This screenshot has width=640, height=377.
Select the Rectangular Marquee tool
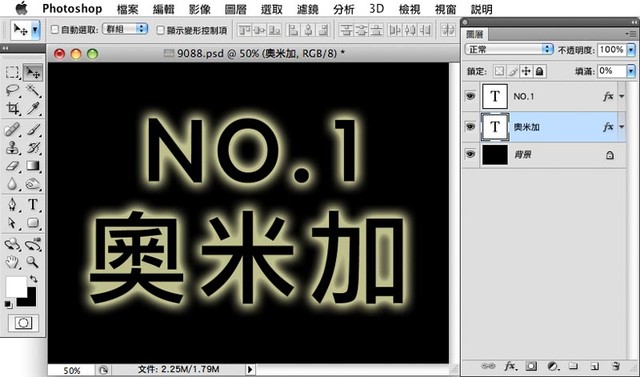(12, 73)
